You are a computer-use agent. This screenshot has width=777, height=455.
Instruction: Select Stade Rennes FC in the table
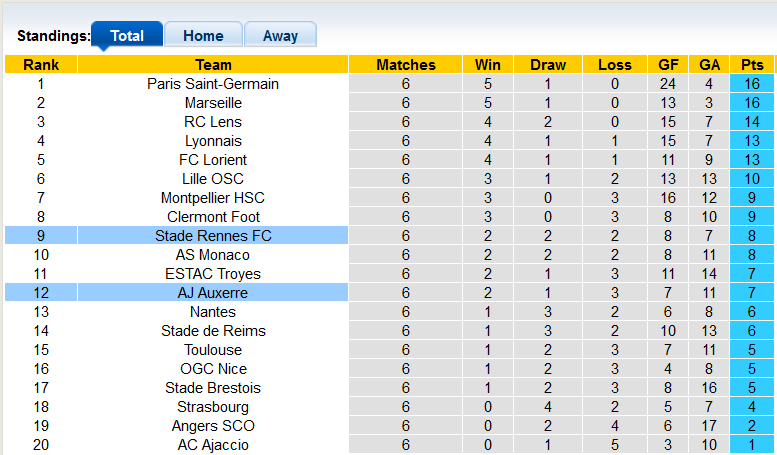point(213,236)
